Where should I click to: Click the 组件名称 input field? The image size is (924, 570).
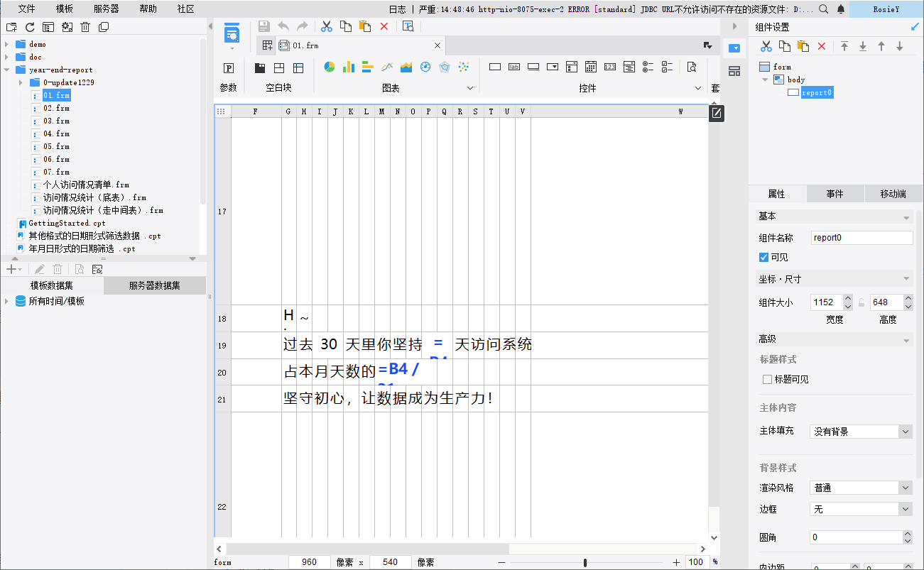pyautogui.click(x=862, y=238)
